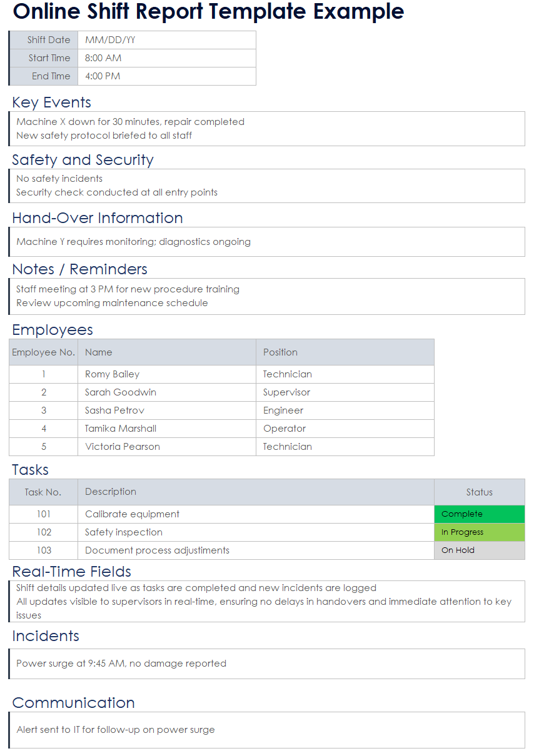Select the On Hold status for task 103

[x=479, y=550]
